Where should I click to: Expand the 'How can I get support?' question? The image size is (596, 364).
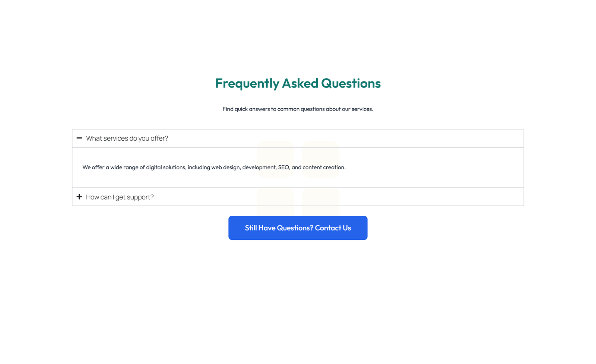(120, 197)
